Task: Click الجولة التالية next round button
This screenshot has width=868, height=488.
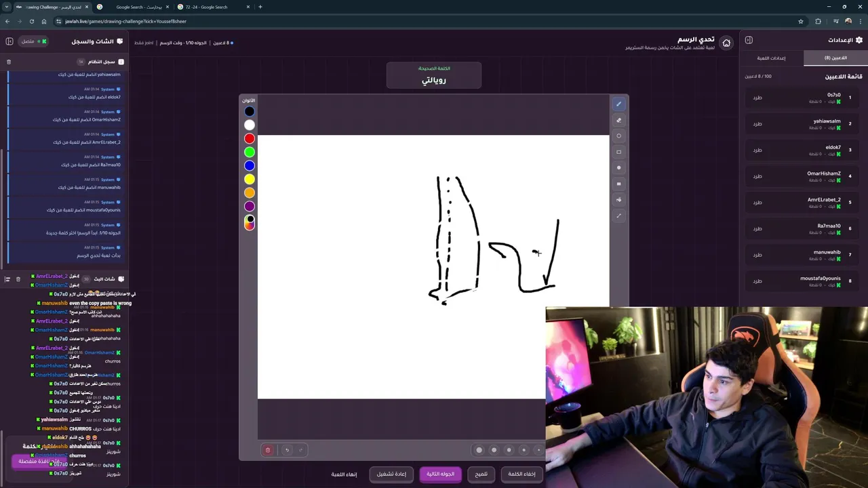Action: 440,474
